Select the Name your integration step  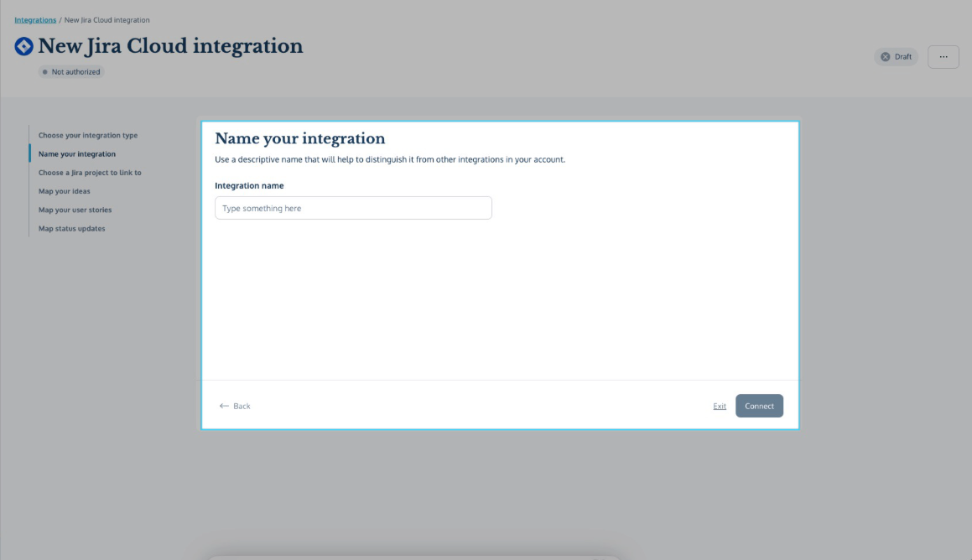[x=77, y=153]
